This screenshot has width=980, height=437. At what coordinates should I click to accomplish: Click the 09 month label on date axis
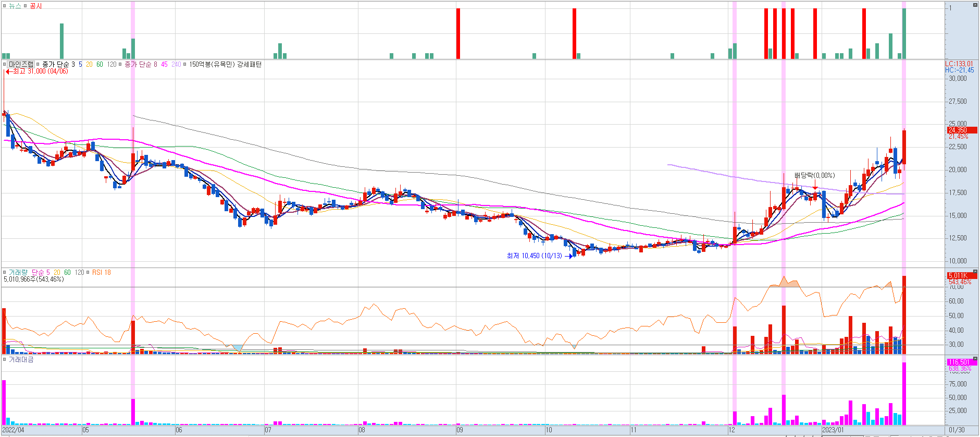[460, 430]
